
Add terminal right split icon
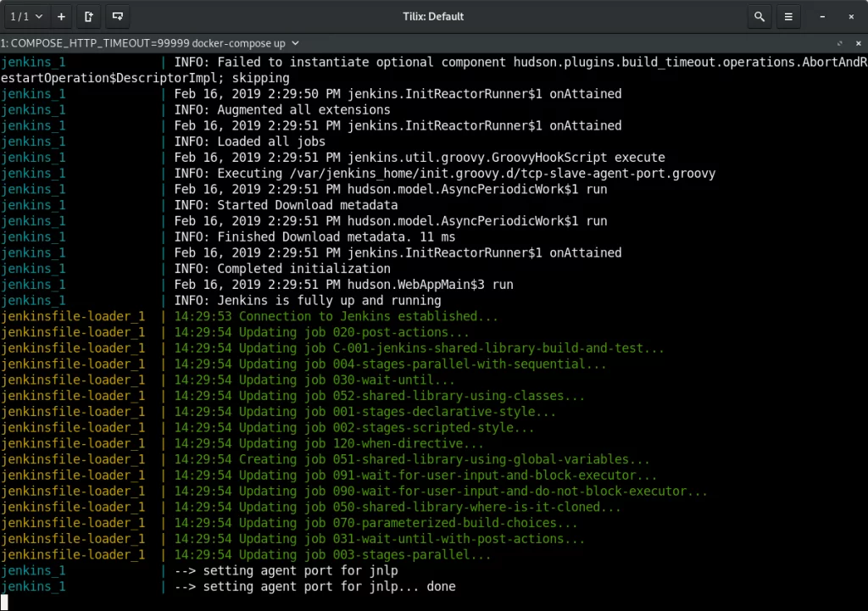(x=89, y=17)
